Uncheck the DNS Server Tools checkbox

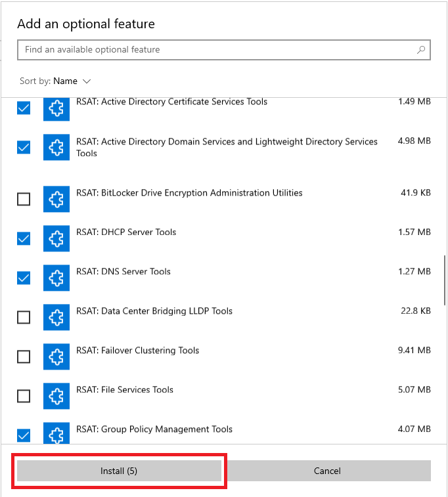[24, 278]
